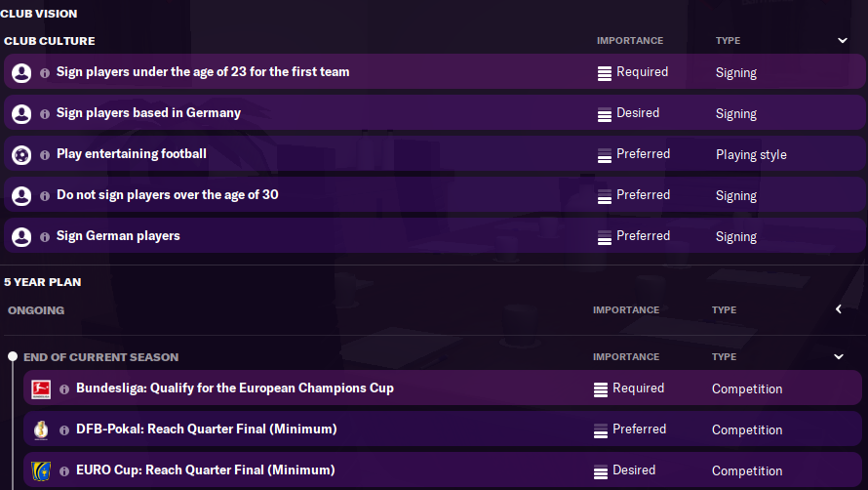Click the End of Current Season timeline marker

[13, 357]
